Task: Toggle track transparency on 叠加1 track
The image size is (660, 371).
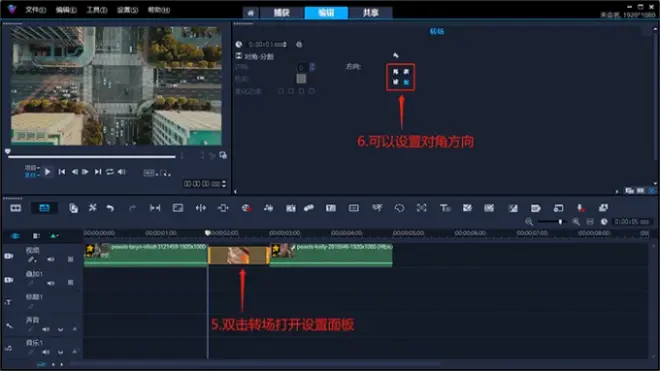Action: pos(71,283)
